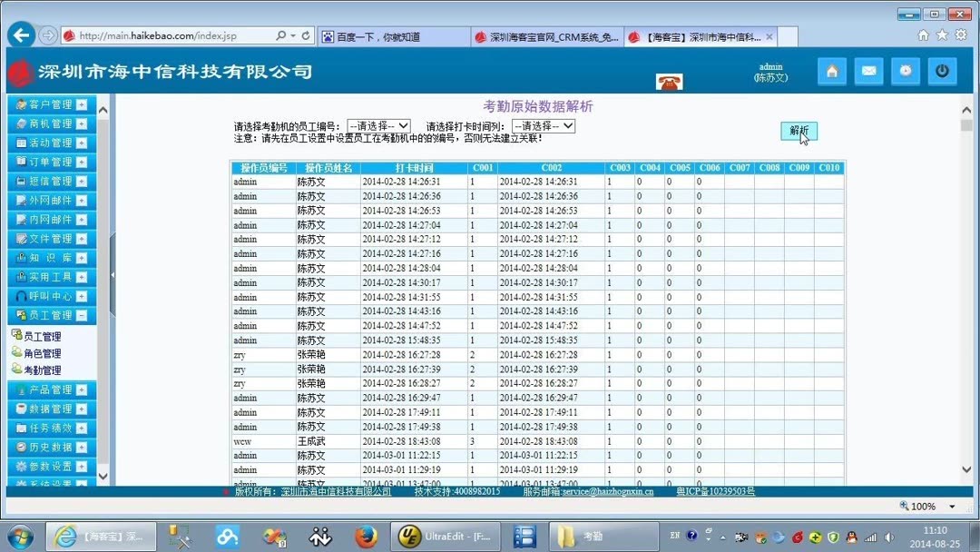Expand the 产品管理 sidebar section
Image resolution: width=980 pixels, height=552 pixels.
50,389
